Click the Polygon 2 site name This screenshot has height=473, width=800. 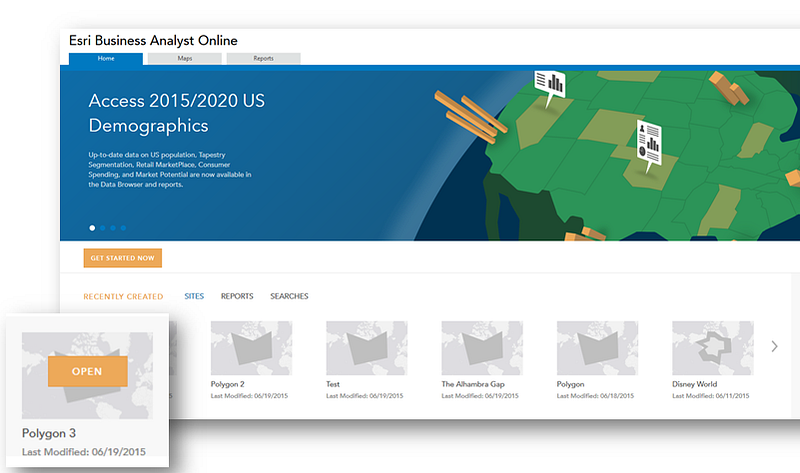tap(228, 384)
